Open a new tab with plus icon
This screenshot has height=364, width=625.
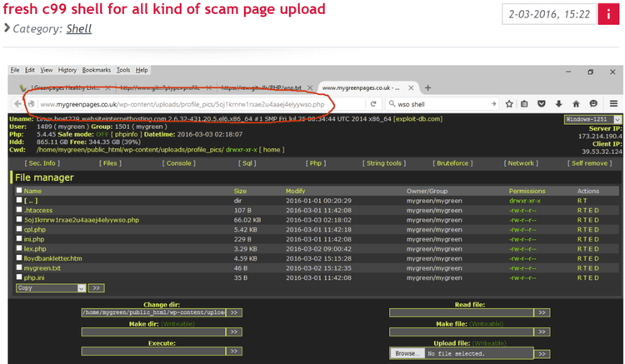(x=427, y=87)
